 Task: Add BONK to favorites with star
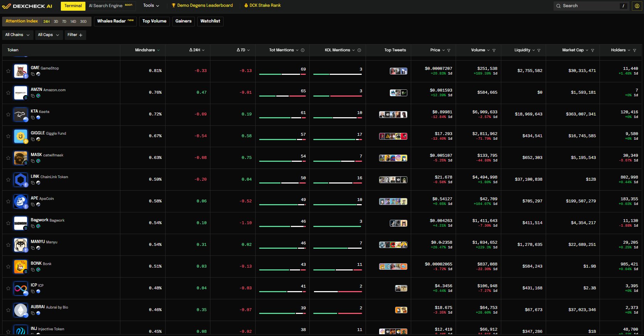8,267
